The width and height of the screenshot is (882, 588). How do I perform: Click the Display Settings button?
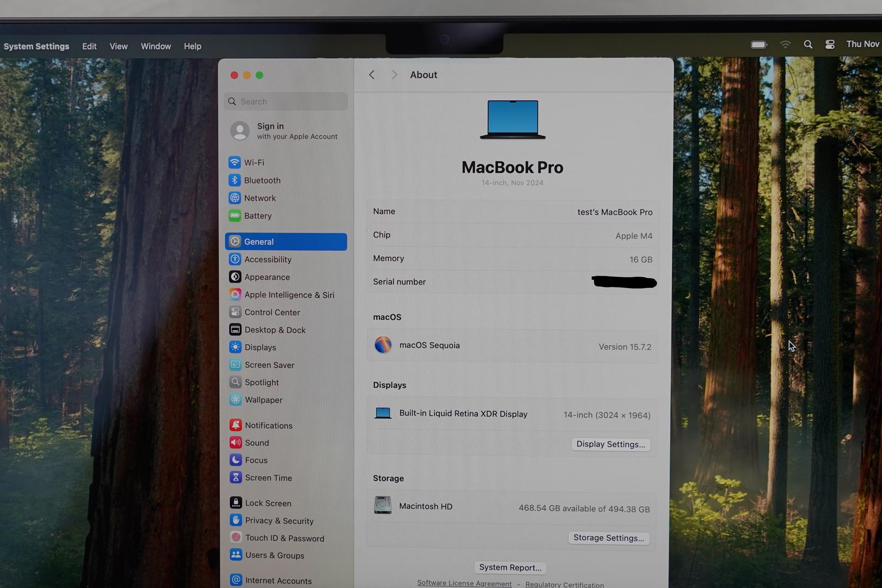pos(610,444)
